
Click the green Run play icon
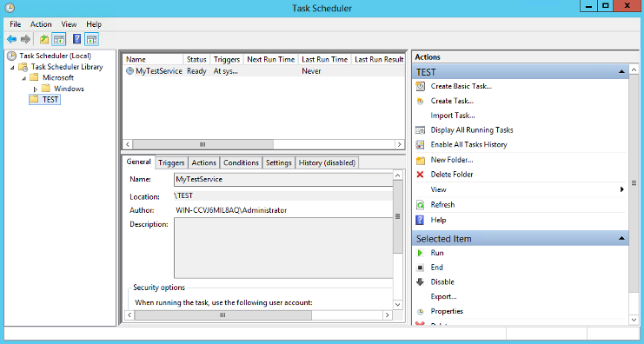tap(420, 253)
